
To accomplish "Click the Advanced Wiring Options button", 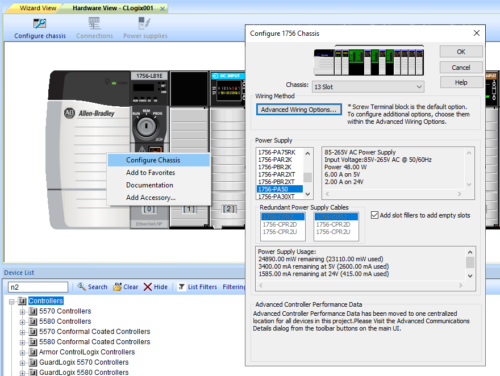I will pyautogui.click(x=299, y=109).
